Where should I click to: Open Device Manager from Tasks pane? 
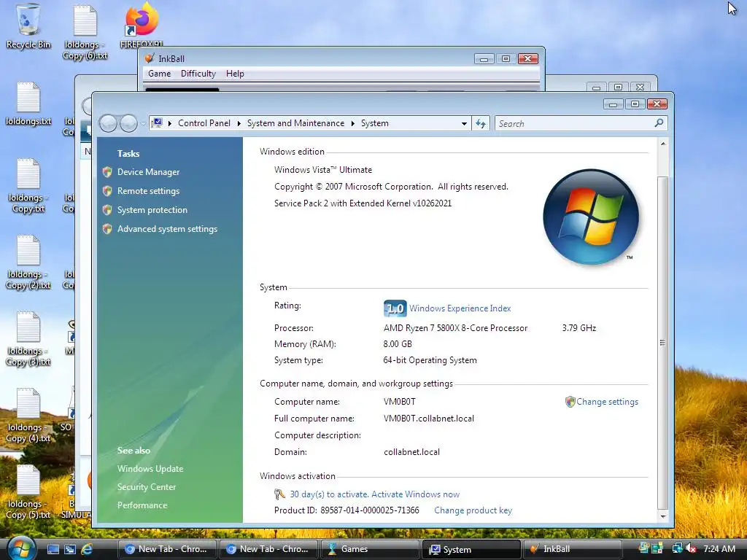(x=148, y=172)
